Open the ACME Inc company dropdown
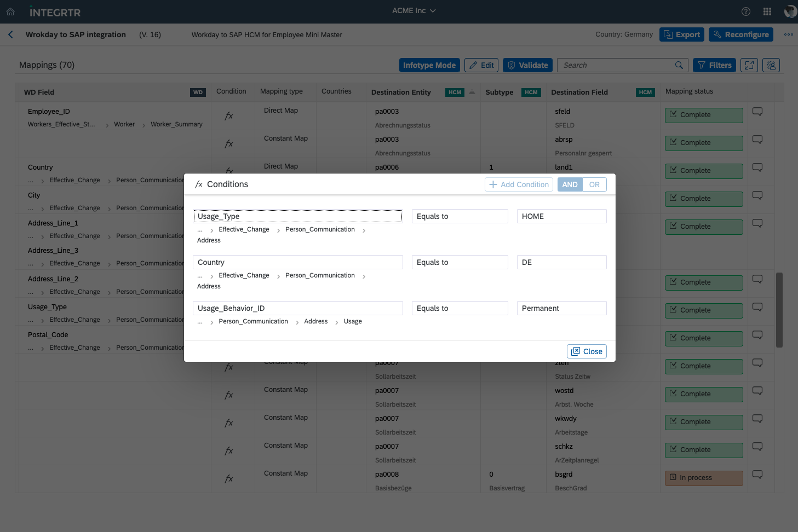The width and height of the screenshot is (798, 532). click(x=414, y=10)
